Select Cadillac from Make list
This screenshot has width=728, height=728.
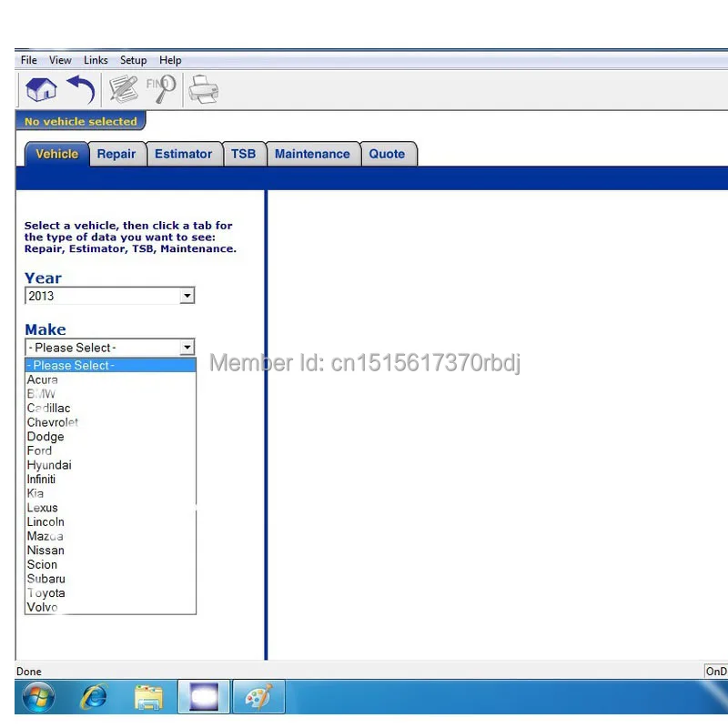[110, 408]
